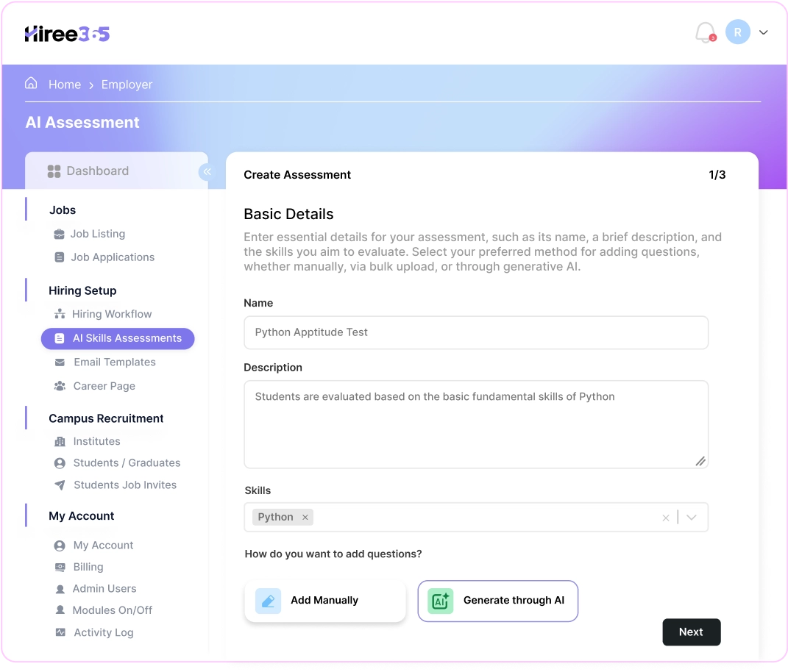Viewport: 788px width, 672px height.
Task: Click the Jobs section heading
Action: pyautogui.click(x=63, y=210)
